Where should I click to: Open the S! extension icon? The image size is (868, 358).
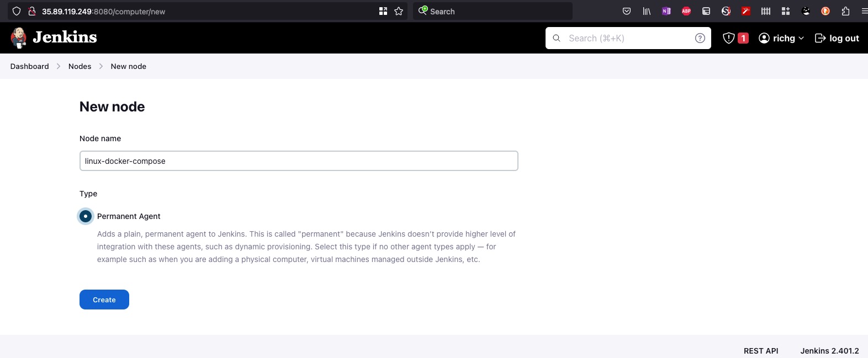point(726,11)
